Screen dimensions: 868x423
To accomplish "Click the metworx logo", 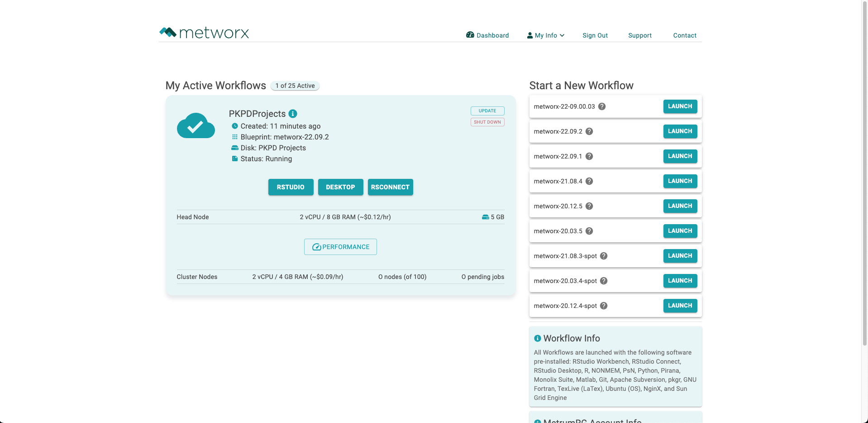I will (204, 33).
